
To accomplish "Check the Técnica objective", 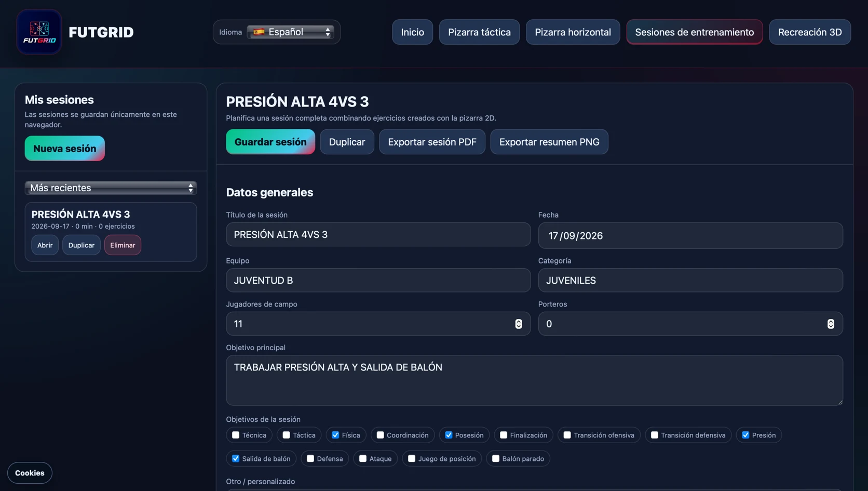I will pyautogui.click(x=236, y=435).
